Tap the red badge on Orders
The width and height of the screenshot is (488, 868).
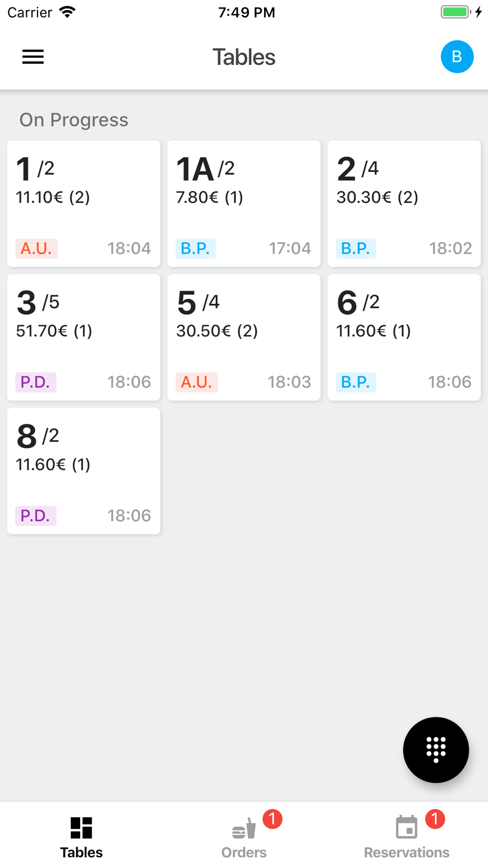click(x=272, y=819)
